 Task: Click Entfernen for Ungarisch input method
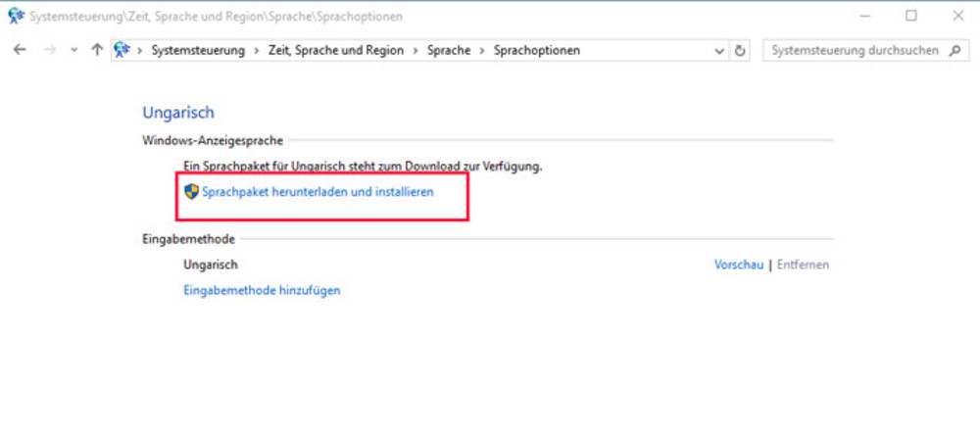pos(804,265)
